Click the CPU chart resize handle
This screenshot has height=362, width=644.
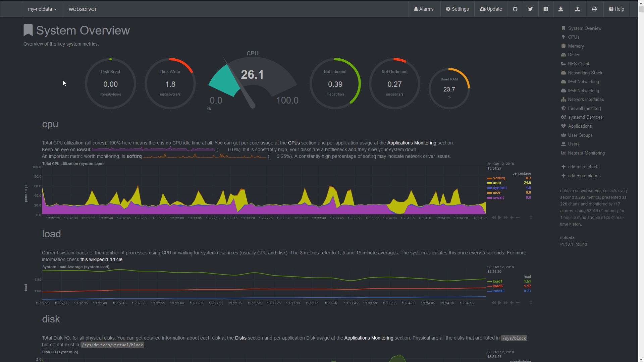(531, 218)
